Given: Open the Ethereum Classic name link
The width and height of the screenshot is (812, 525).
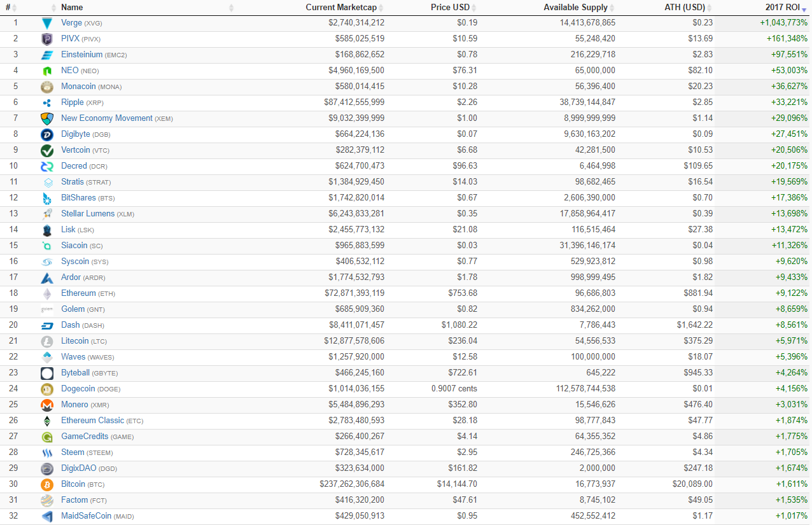Looking at the screenshot, I should 92,421.
